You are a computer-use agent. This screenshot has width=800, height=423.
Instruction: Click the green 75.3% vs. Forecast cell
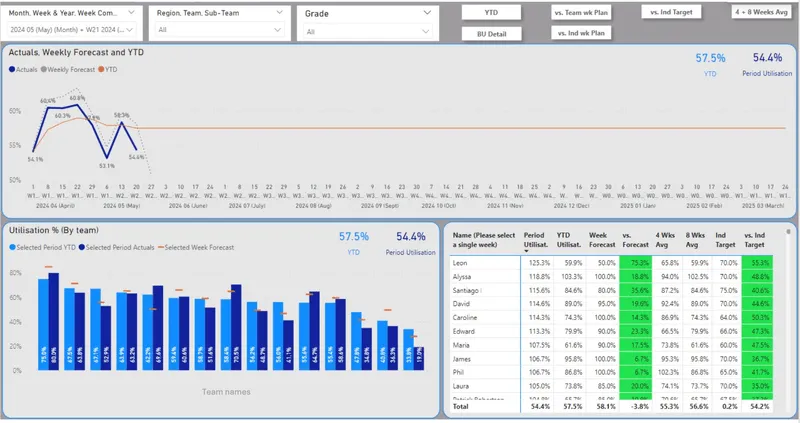click(635, 263)
